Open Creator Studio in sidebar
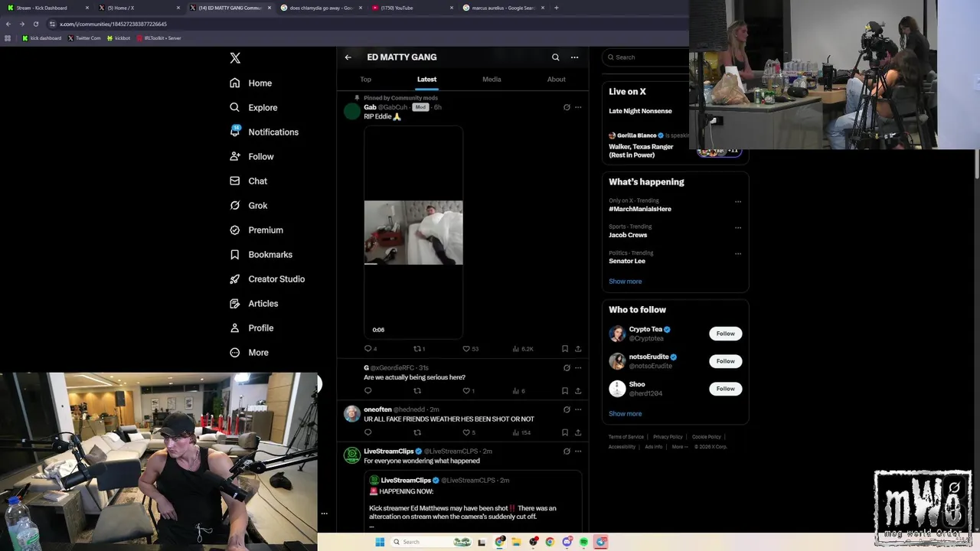 (x=267, y=279)
